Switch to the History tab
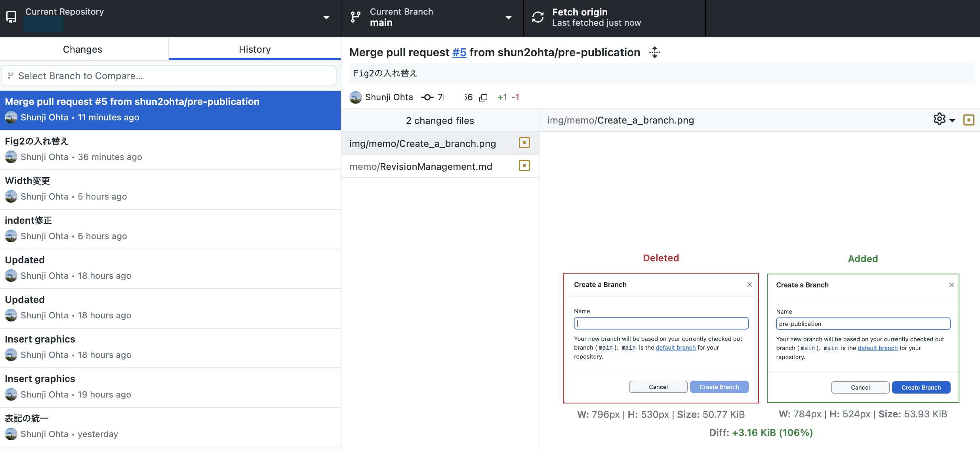 click(x=254, y=49)
